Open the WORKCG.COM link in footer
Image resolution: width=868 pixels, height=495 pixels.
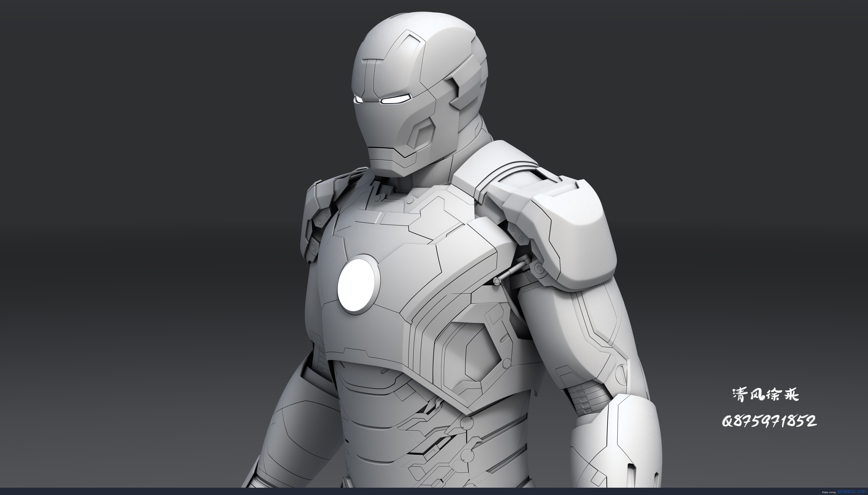coord(852,492)
